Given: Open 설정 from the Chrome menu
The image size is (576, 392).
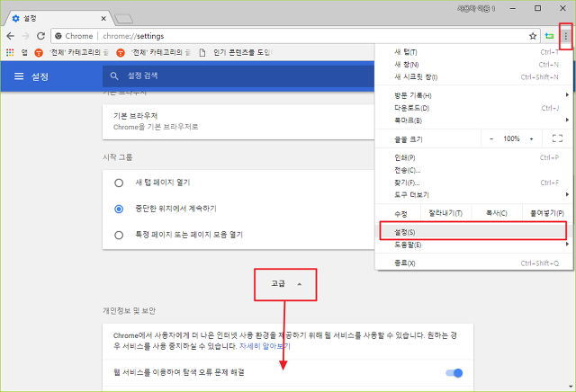Looking at the screenshot, I should pyautogui.click(x=473, y=232).
